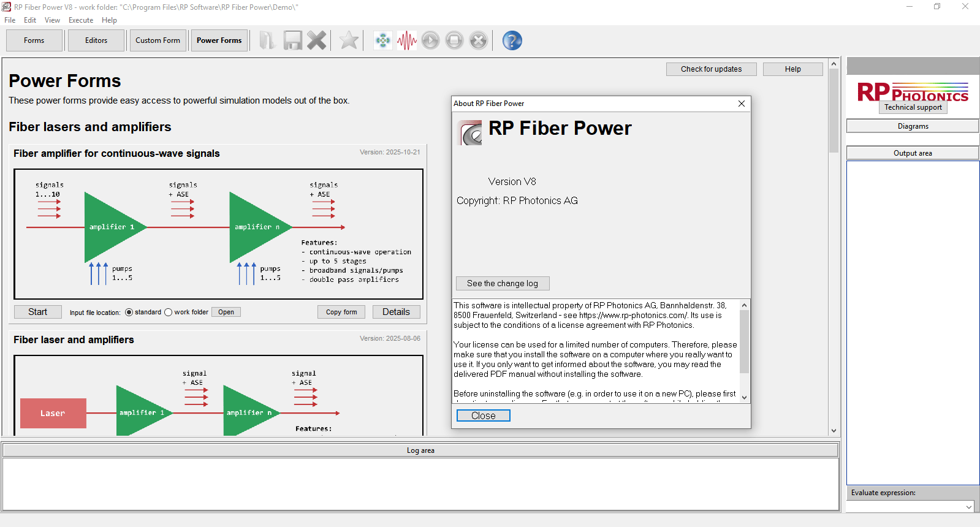Close About dialog with X button
This screenshot has height=527, width=980.
click(742, 104)
